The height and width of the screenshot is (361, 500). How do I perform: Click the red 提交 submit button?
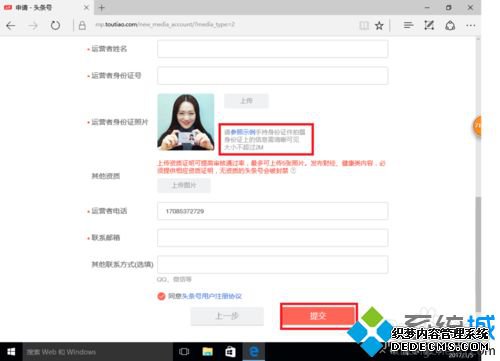point(318,316)
